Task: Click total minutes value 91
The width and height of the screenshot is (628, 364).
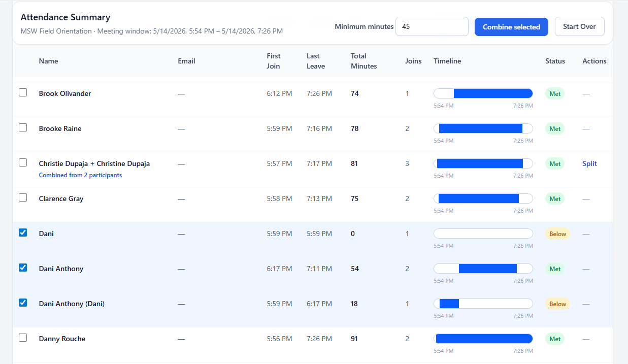Action: (x=354, y=339)
